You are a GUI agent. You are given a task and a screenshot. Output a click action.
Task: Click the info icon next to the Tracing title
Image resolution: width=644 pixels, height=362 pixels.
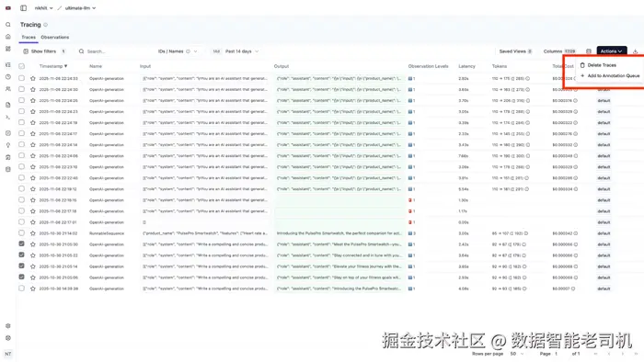(45, 25)
